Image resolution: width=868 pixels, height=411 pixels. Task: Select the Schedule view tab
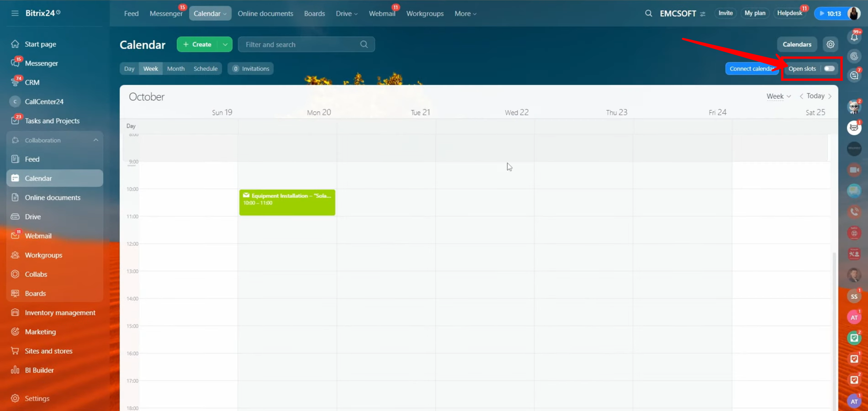click(x=205, y=68)
